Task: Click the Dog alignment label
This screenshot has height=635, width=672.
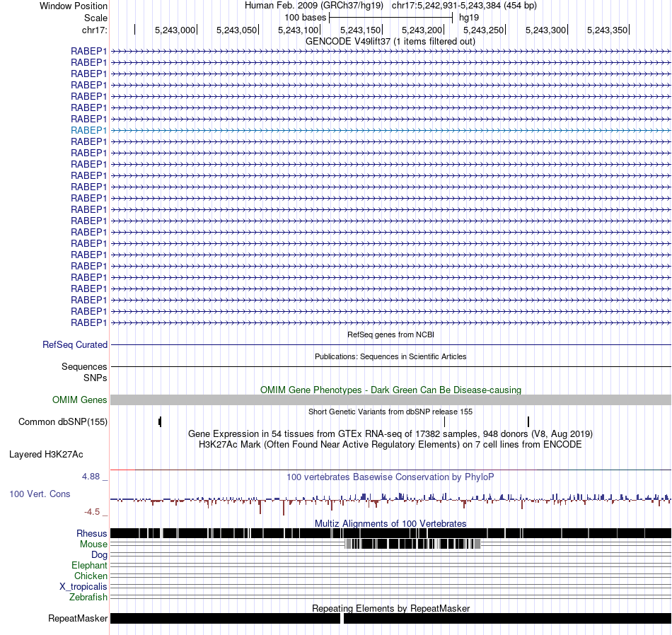Action: pyautogui.click(x=99, y=555)
